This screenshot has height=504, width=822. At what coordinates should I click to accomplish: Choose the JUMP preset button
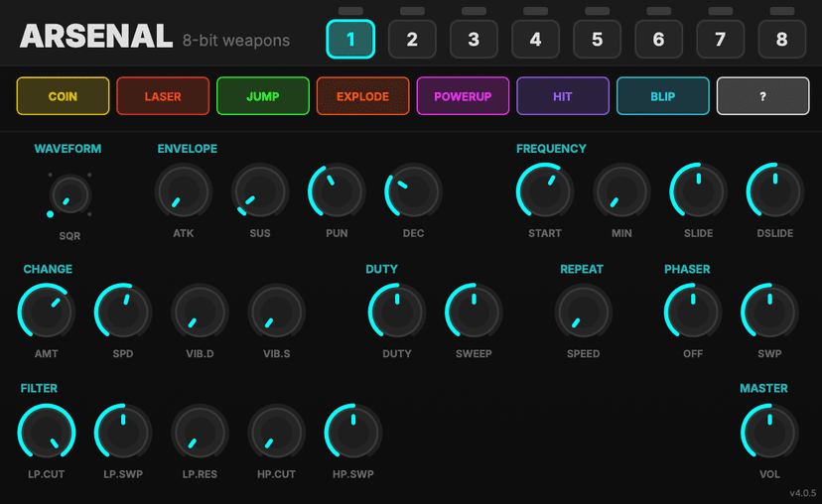point(263,96)
